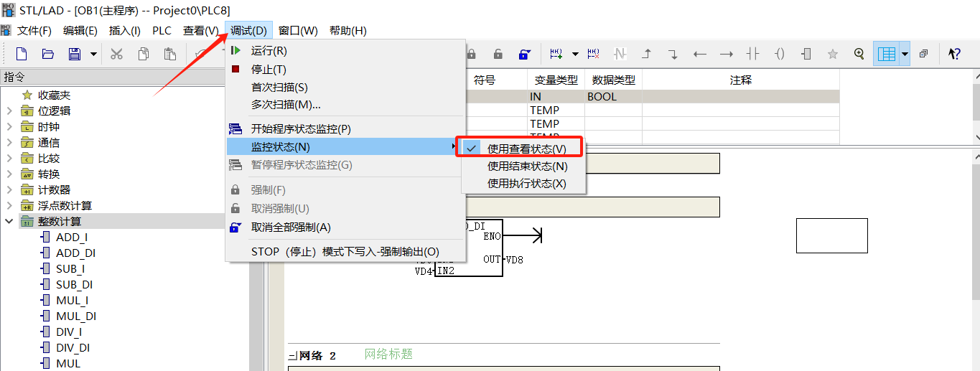The width and height of the screenshot is (980, 371).
Task: Click the context help arrow-question icon
Action: [x=954, y=54]
